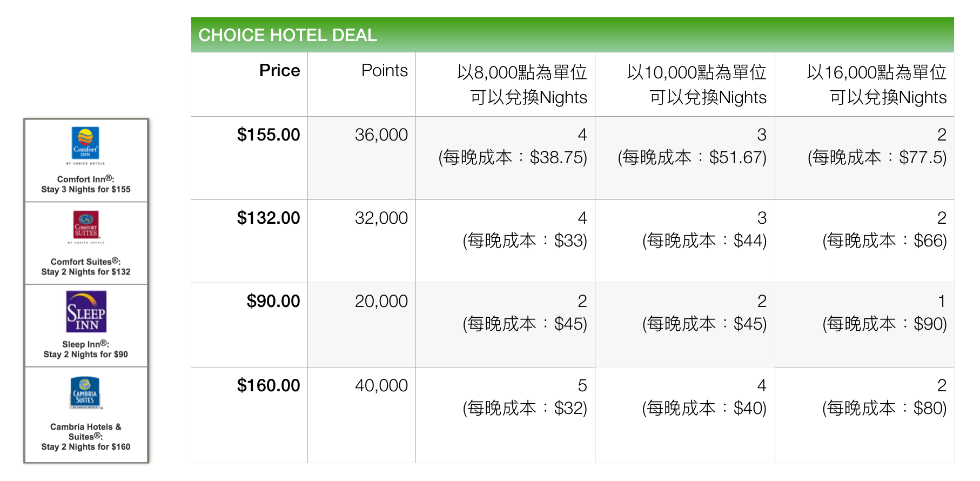Click the Cambria Suites logo icon
Viewport: 980px width, 481px height.
coord(86,393)
